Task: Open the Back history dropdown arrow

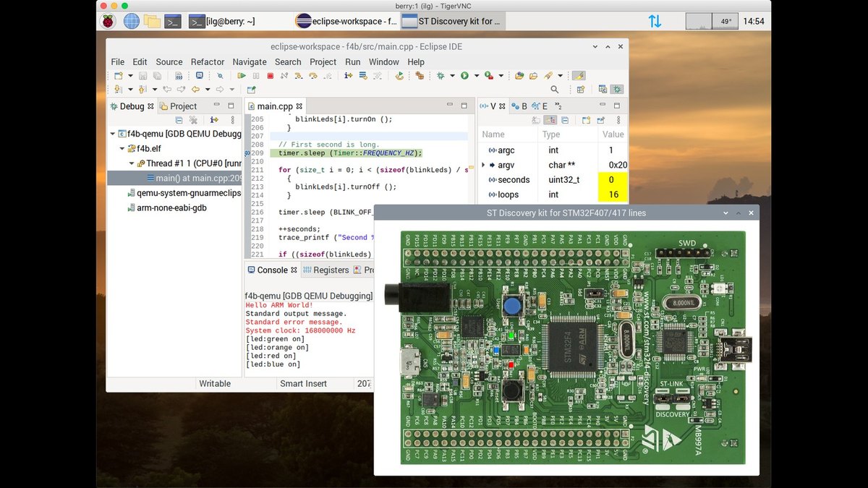Action: pos(208,90)
